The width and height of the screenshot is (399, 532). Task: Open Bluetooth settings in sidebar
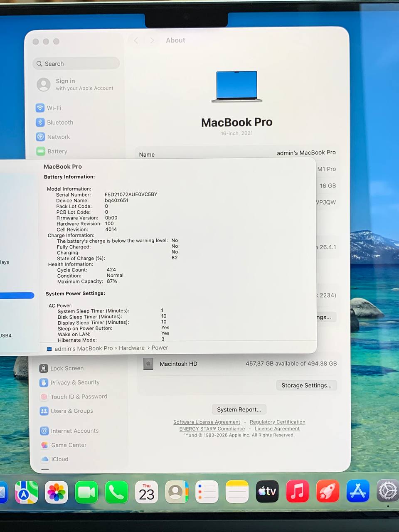coord(55,122)
